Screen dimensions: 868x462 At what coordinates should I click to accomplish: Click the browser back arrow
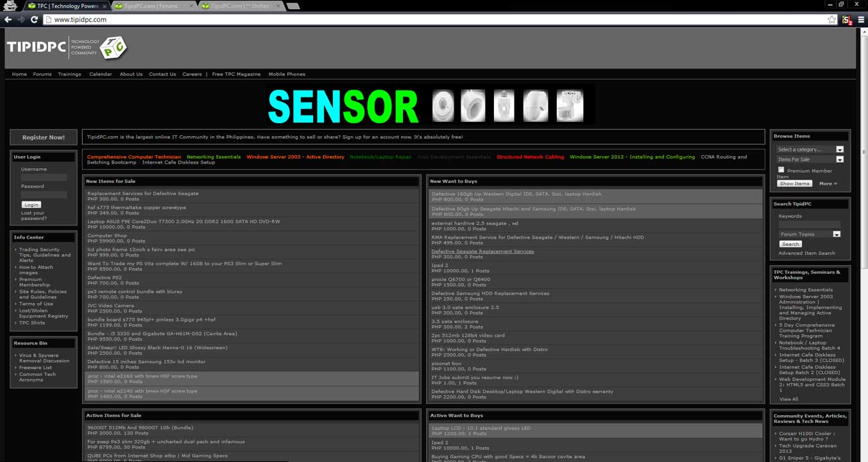coord(8,20)
